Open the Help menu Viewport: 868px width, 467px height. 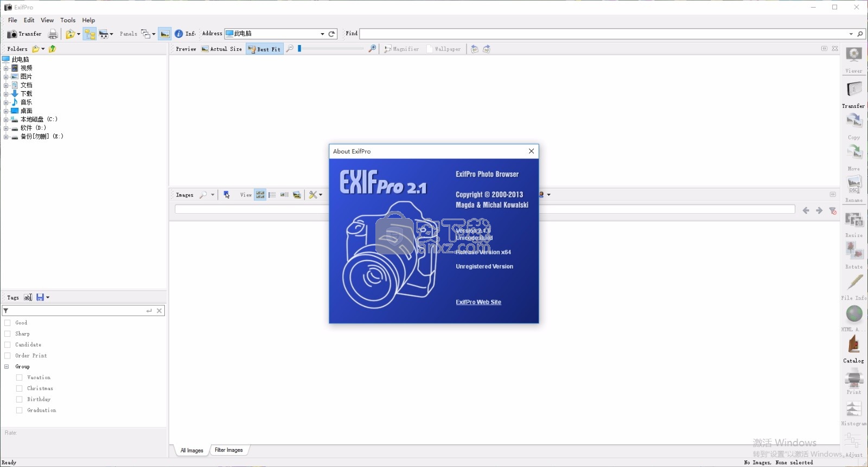click(x=88, y=20)
